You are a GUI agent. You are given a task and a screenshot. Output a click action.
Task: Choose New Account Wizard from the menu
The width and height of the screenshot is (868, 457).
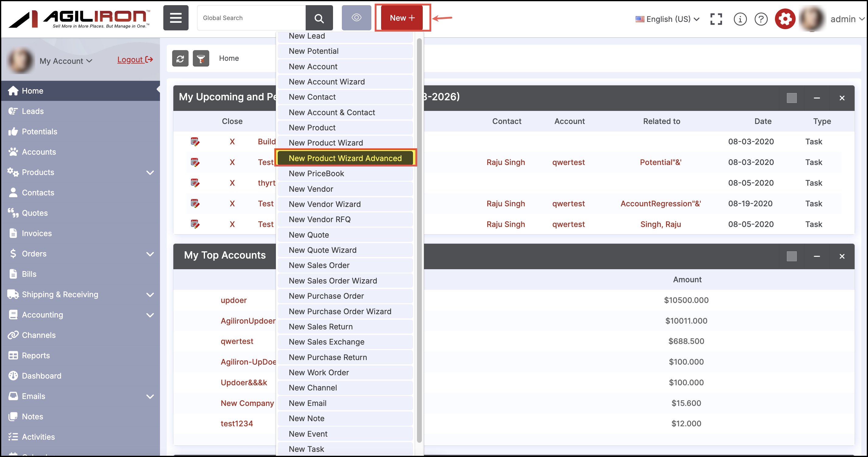point(345,82)
